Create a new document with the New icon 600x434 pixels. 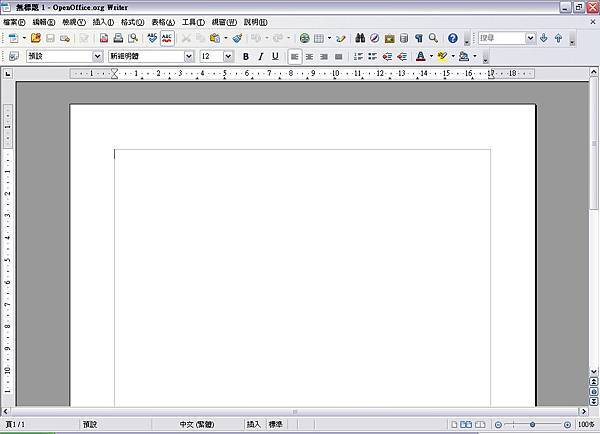13,38
